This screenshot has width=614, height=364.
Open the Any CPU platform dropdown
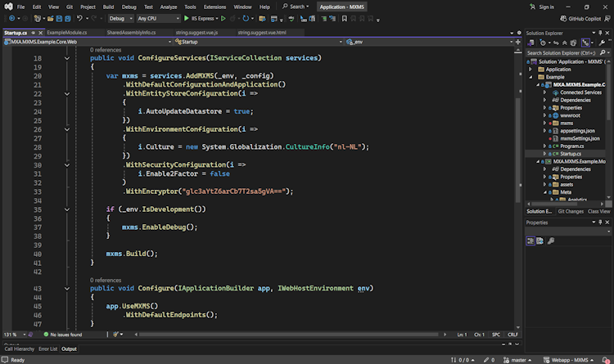click(x=158, y=18)
